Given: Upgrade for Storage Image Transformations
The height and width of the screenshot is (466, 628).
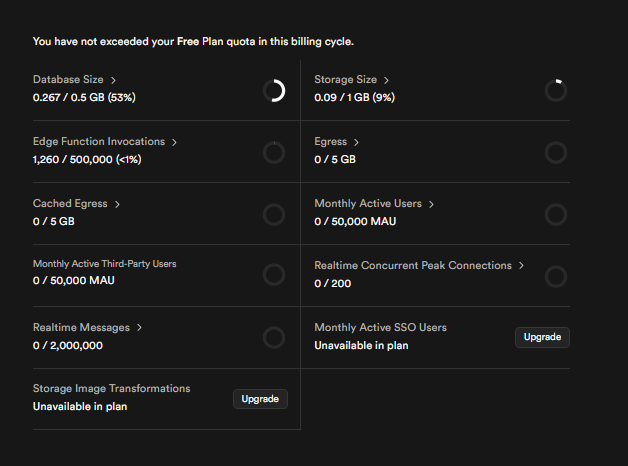Looking at the screenshot, I should 260,399.
